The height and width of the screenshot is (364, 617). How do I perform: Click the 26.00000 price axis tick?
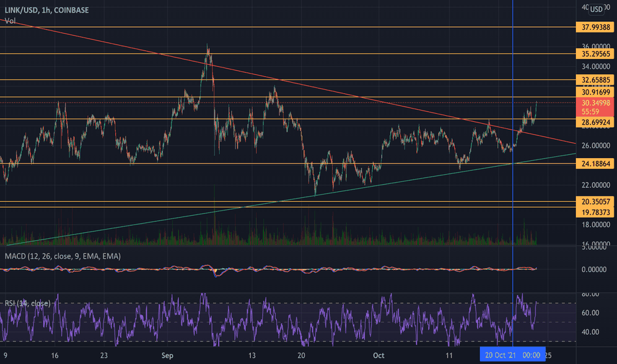596,146
